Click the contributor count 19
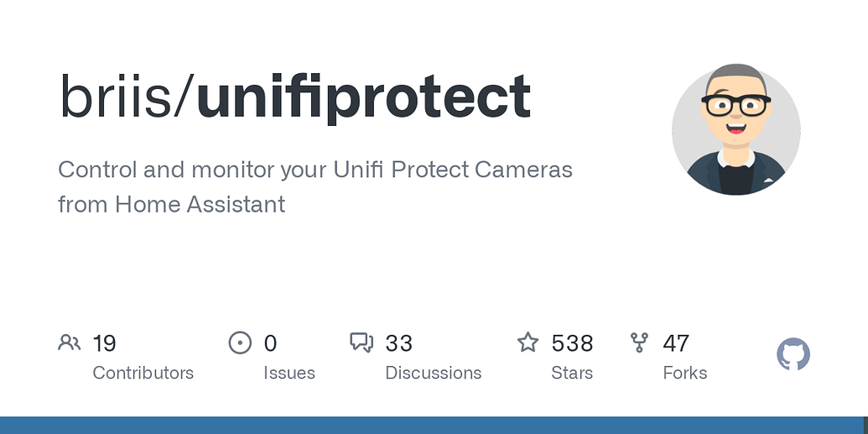This screenshot has height=434, width=868. pos(104,343)
